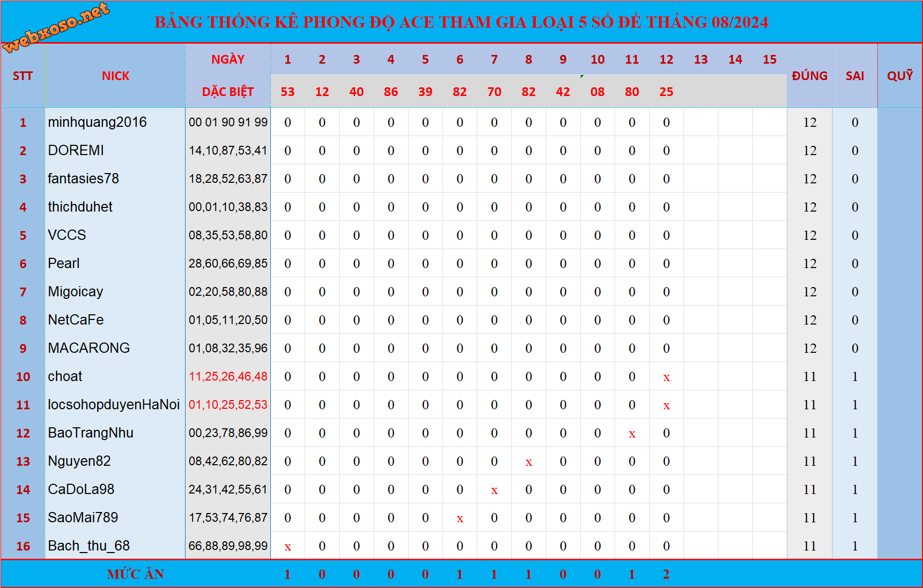
Task: Select nick Nguyen82
Action: pyautogui.click(x=80, y=461)
